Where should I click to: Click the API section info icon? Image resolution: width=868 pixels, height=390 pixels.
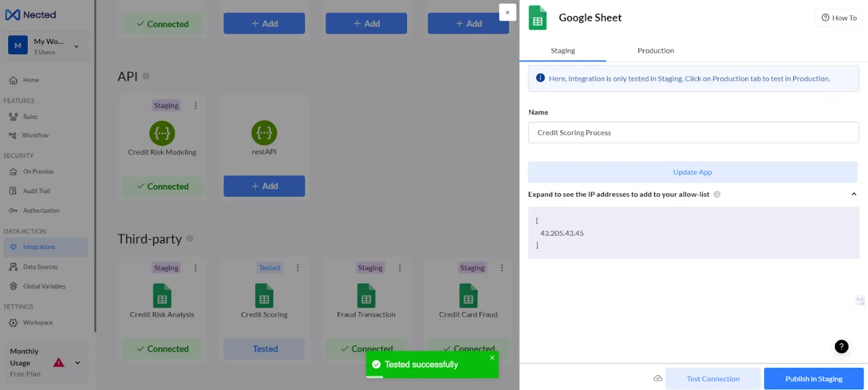point(146,76)
